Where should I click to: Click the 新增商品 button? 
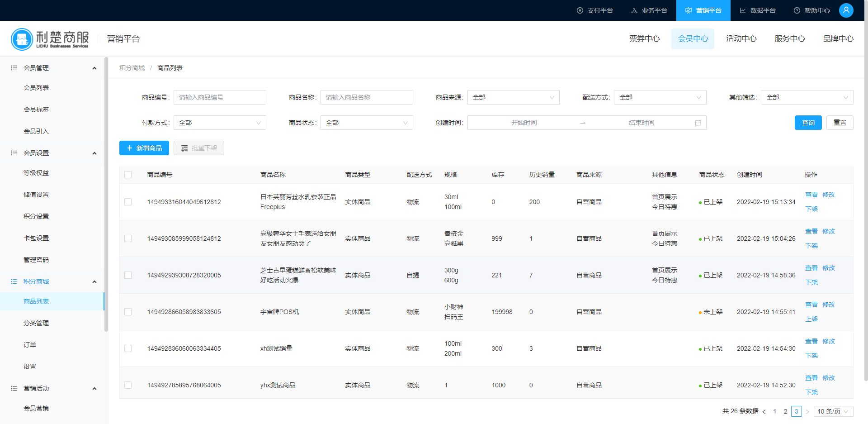coord(144,148)
